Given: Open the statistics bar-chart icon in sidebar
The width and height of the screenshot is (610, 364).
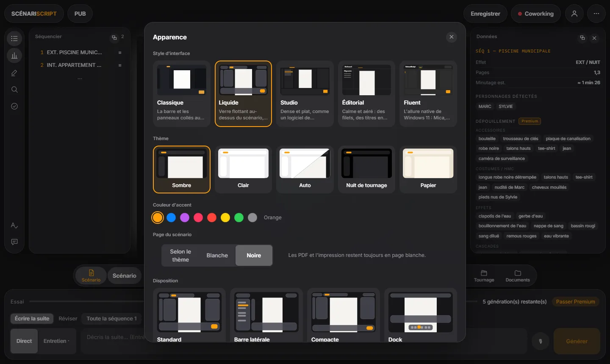Looking at the screenshot, I should 14,55.
